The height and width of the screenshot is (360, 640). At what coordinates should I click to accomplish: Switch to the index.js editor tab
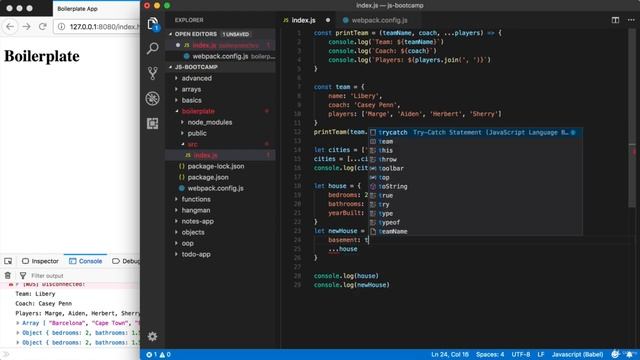point(303,20)
